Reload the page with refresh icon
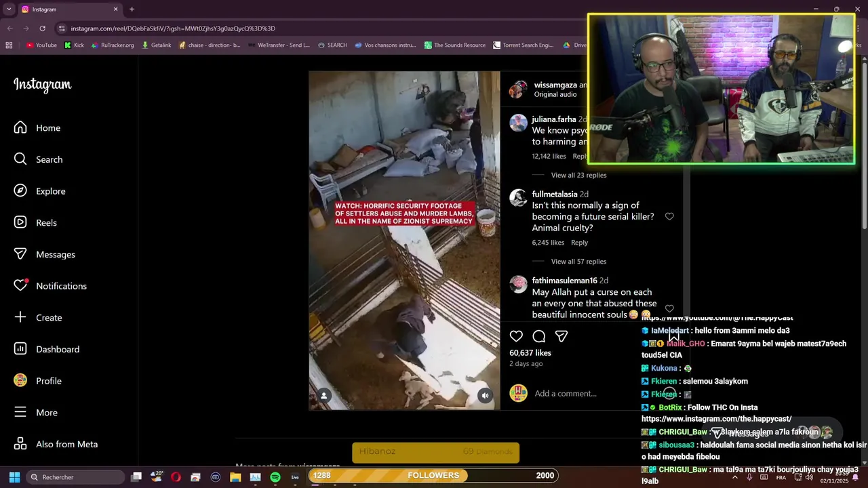868x488 pixels. [x=42, y=28]
